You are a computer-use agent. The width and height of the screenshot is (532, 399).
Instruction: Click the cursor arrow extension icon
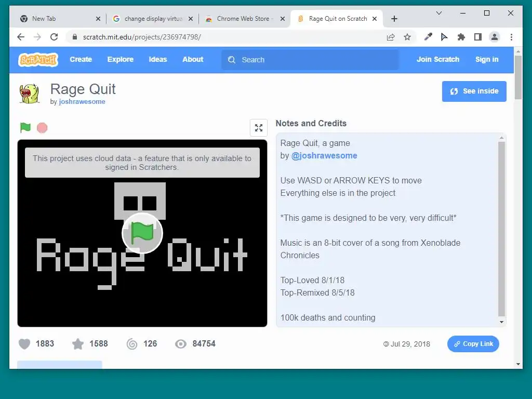click(x=444, y=37)
